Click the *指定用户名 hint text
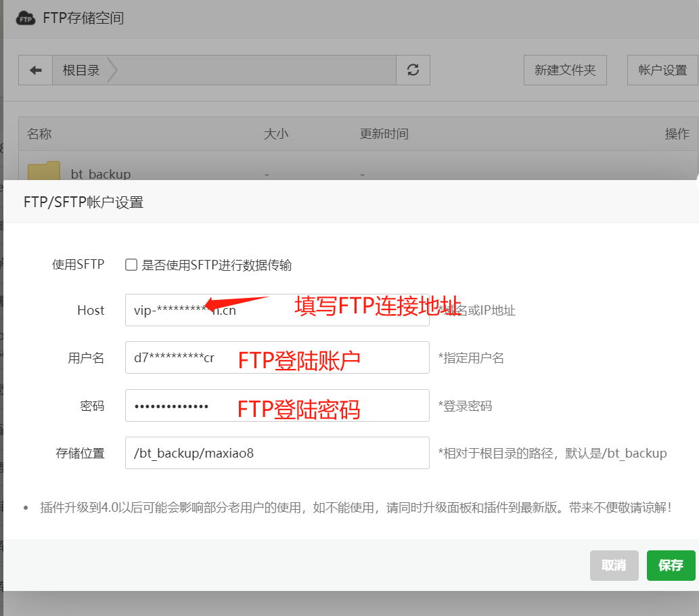Viewport: 699px width, 616px height. [x=471, y=357]
